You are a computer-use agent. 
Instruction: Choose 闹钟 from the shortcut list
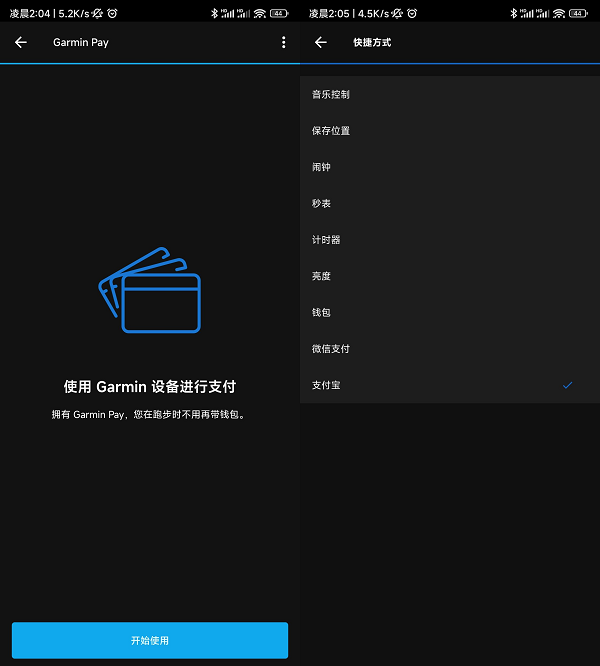pos(450,167)
